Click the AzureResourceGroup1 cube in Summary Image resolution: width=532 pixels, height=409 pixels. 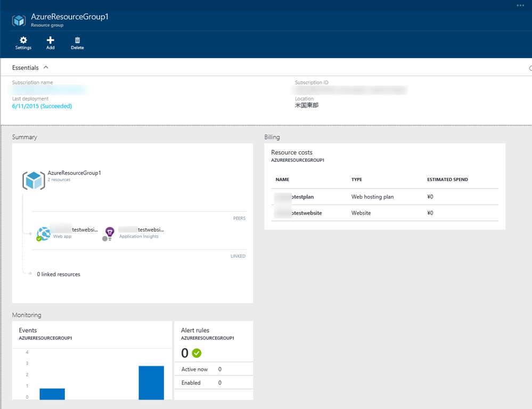point(34,181)
